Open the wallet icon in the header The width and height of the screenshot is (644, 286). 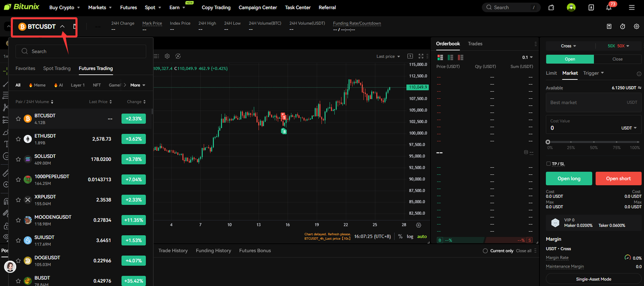pyautogui.click(x=551, y=8)
